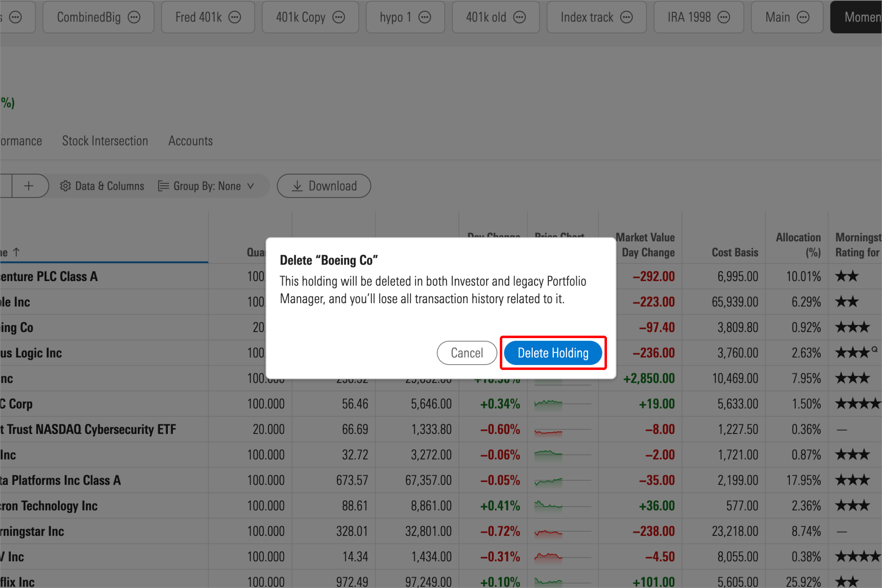The height and width of the screenshot is (588, 882).
Task: Open options menu icon for CombinedBig portfolio
Action: [x=134, y=17]
